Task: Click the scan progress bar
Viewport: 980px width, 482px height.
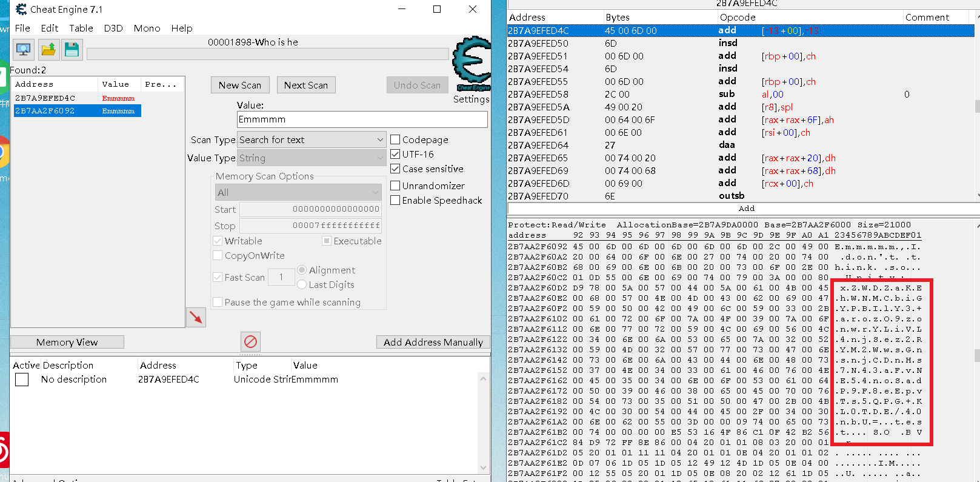Action: [x=268, y=54]
